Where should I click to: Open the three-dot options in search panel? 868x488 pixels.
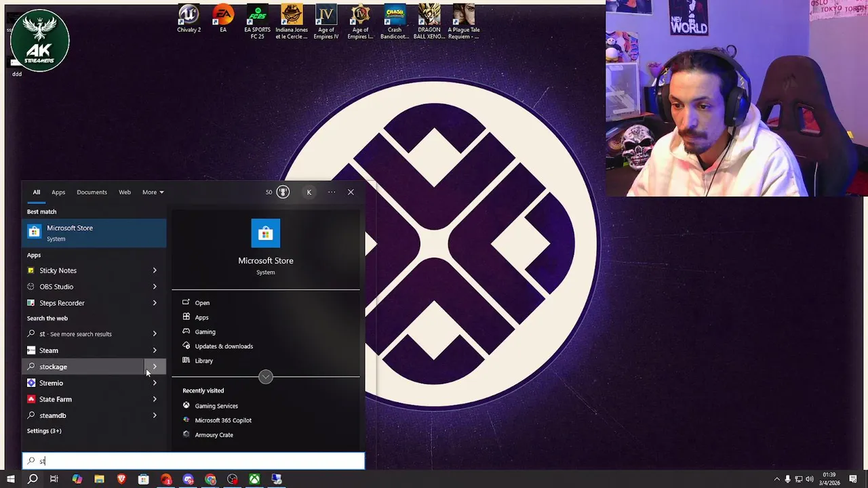(x=332, y=192)
